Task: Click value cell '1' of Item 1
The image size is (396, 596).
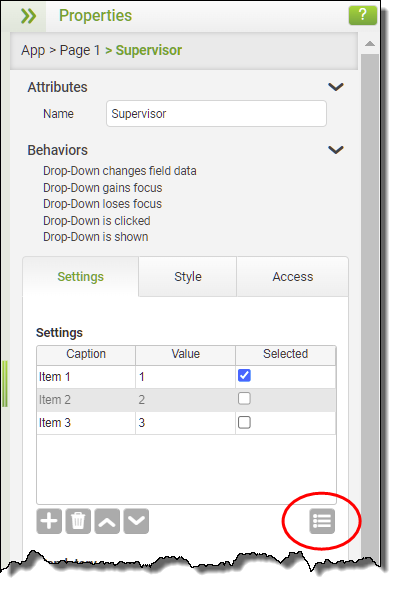Action: point(185,377)
